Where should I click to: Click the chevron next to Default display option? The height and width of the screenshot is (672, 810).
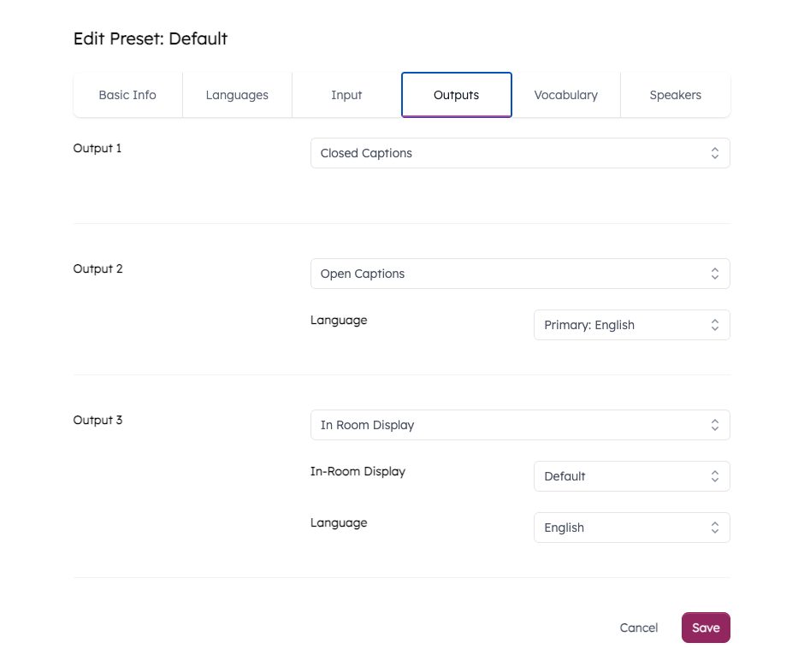715,475
